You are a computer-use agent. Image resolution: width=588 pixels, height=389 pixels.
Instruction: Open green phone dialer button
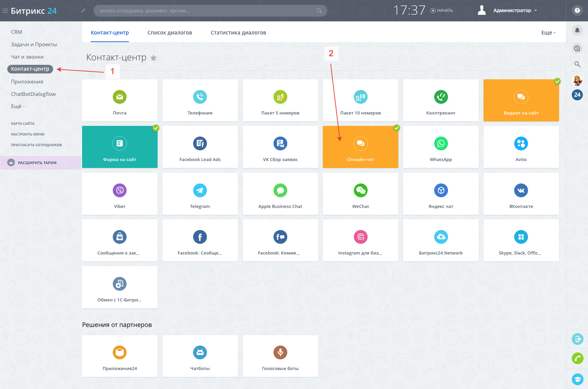coord(577,358)
